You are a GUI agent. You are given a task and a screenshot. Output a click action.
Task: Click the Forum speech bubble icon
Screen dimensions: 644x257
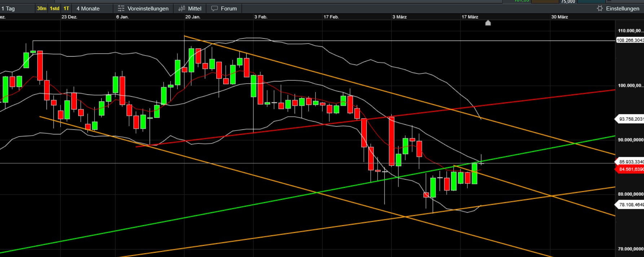(x=215, y=8)
